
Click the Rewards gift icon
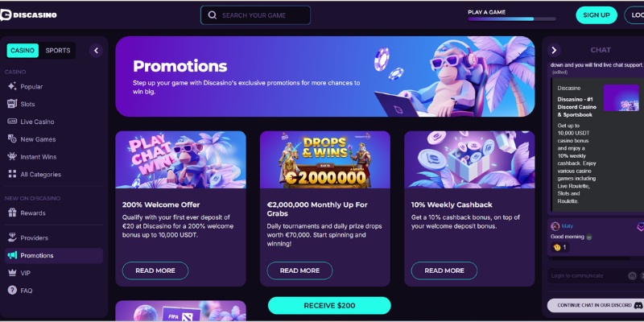point(12,213)
